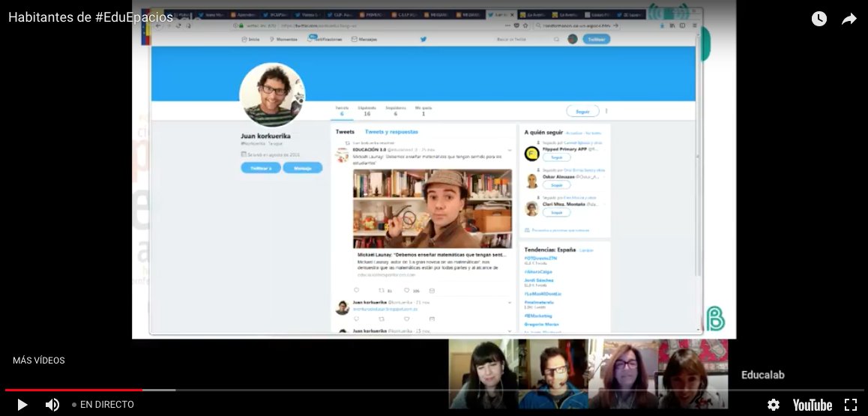This screenshot has height=416, width=868.
Task: Open the video title Habitantes de #EduEpacios
Action: (x=90, y=17)
